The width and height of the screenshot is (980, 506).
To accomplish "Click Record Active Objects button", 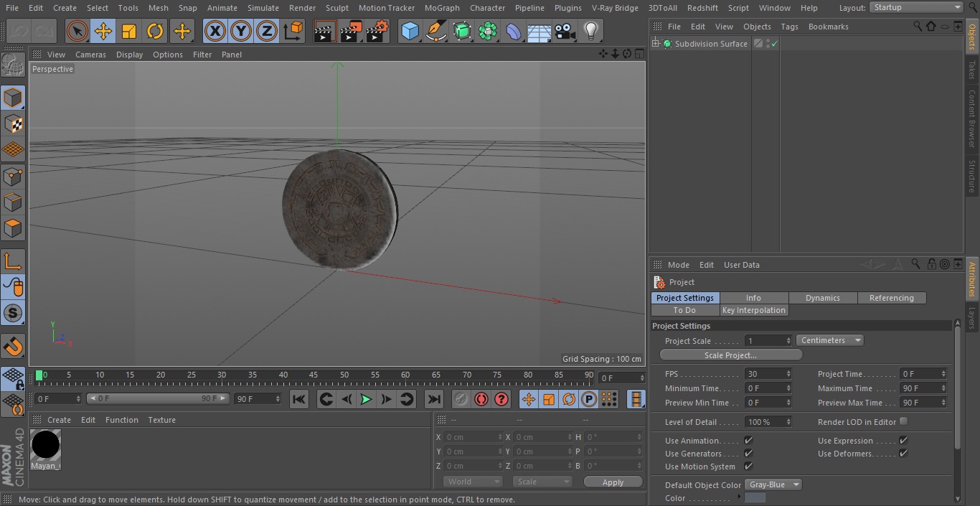I will pyautogui.click(x=461, y=399).
